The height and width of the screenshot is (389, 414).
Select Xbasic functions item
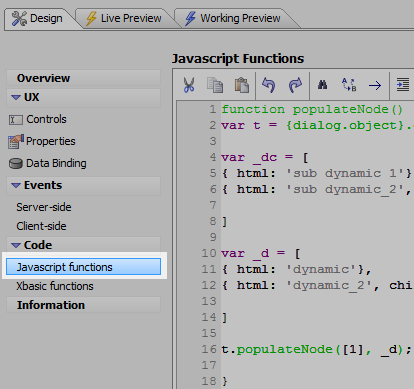pyautogui.click(x=55, y=286)
